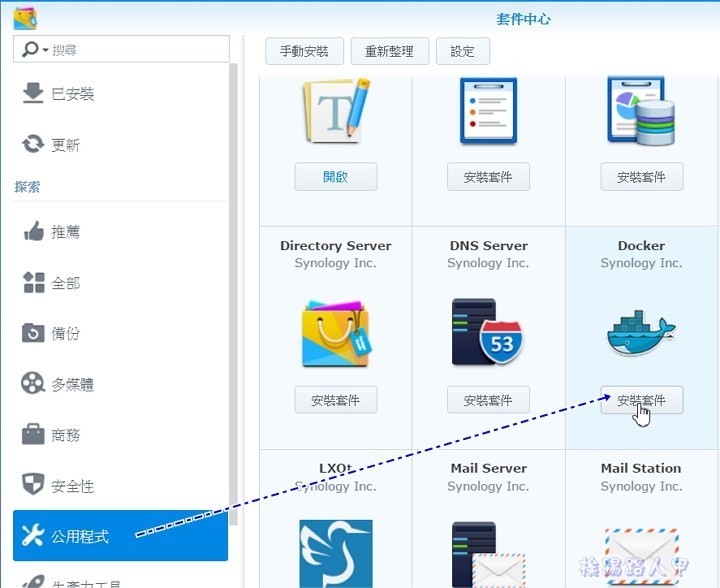The width and height of the screenshot is (720, 588).
Task: Select the 商務 business category
Action: point(121,435)
